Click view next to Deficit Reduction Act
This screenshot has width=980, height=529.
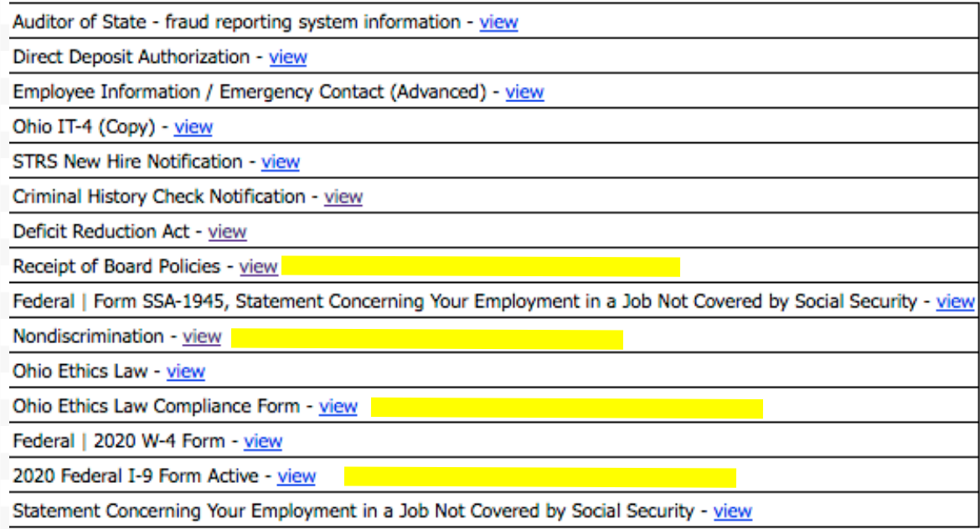click(x=227, y=232)
